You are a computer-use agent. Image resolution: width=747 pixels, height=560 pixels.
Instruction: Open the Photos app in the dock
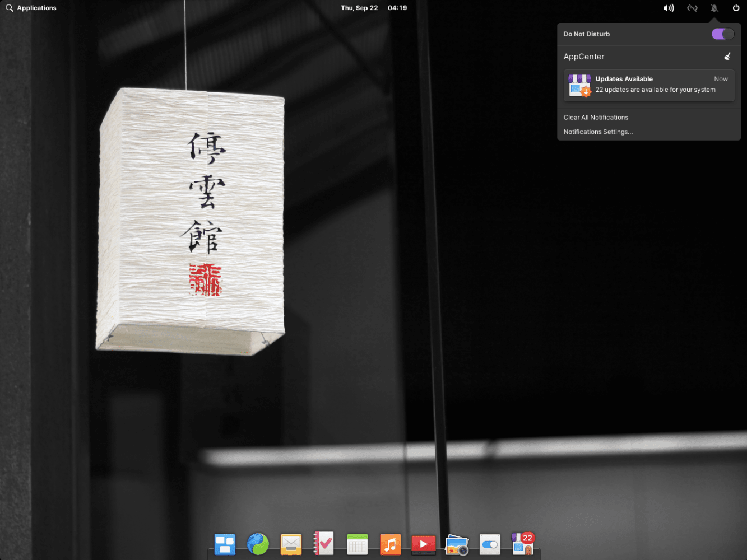point(457,544)
